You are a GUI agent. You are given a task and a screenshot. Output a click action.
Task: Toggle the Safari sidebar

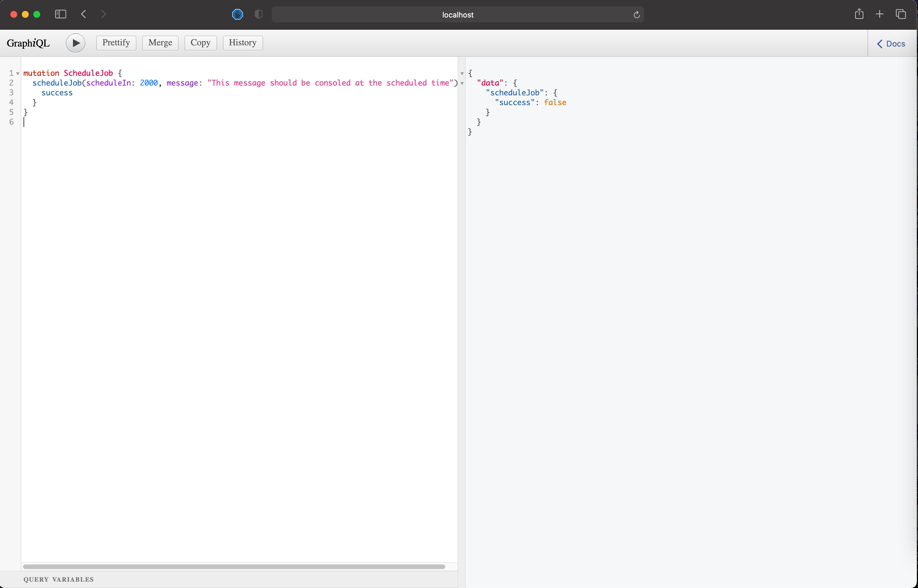coord(60,14)
